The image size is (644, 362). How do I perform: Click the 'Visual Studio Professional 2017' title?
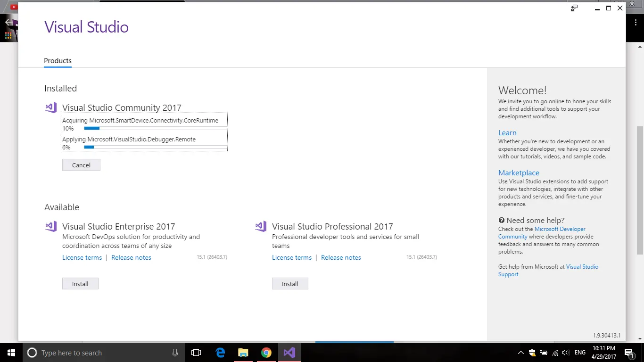[x=332, y=226]
